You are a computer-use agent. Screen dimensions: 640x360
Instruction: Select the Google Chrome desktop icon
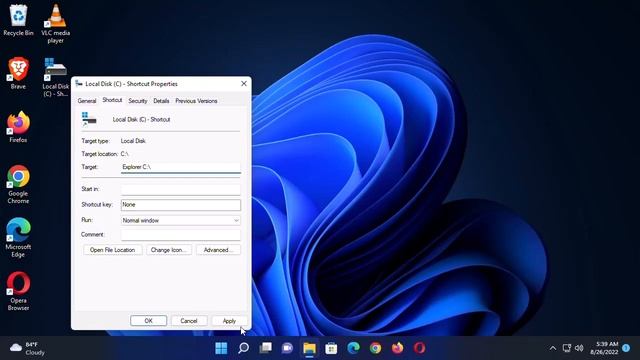[x=18, y=184]
